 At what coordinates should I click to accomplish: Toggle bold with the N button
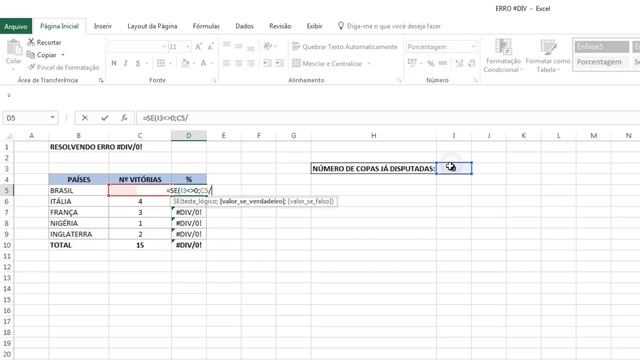114,63
